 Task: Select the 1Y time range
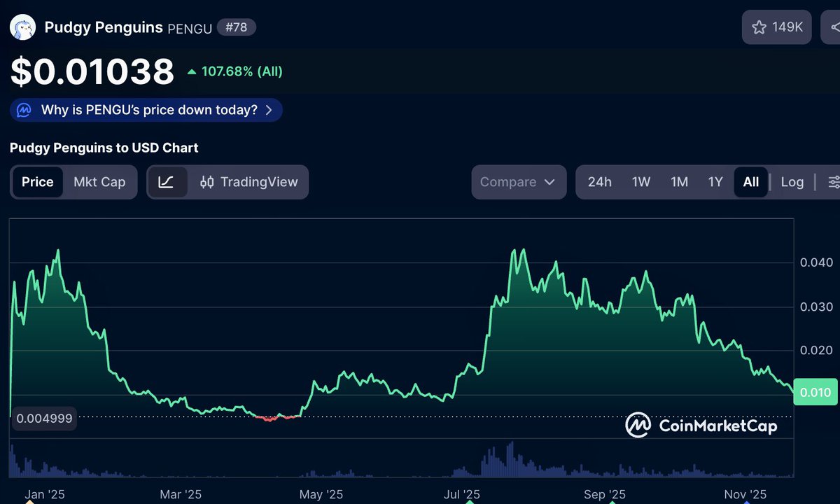click(x=715, y=182)
